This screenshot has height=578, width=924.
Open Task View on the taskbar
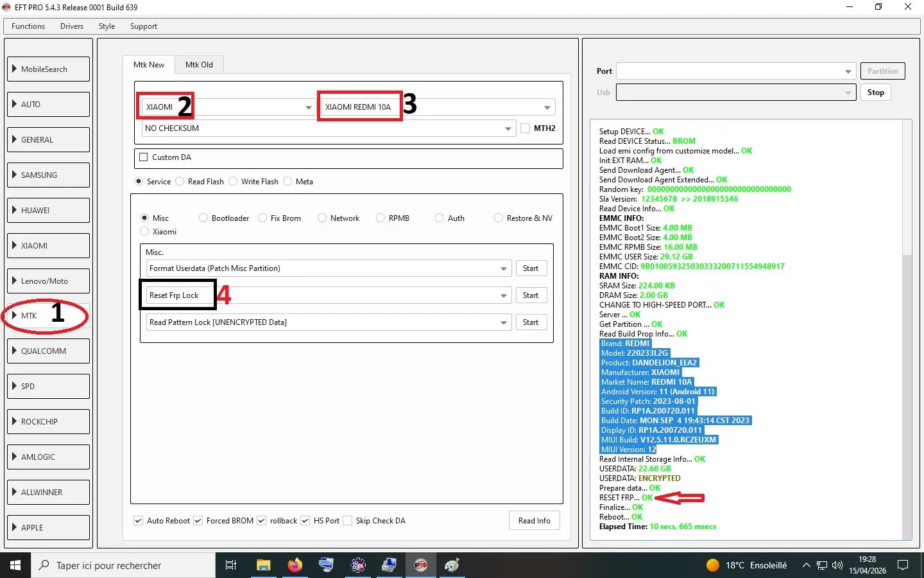click(231, 565)
